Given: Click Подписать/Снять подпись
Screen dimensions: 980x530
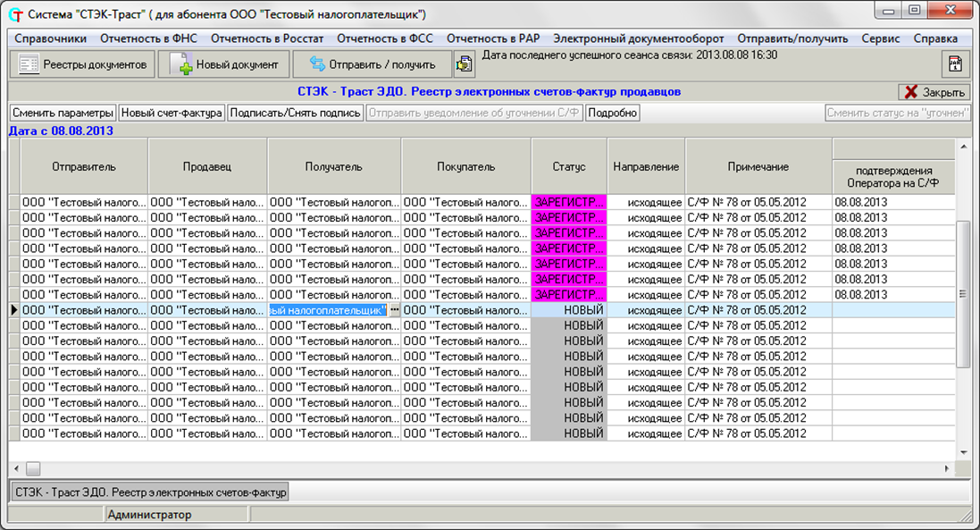Looking at the screenshot, I should (x=296, y=114).
